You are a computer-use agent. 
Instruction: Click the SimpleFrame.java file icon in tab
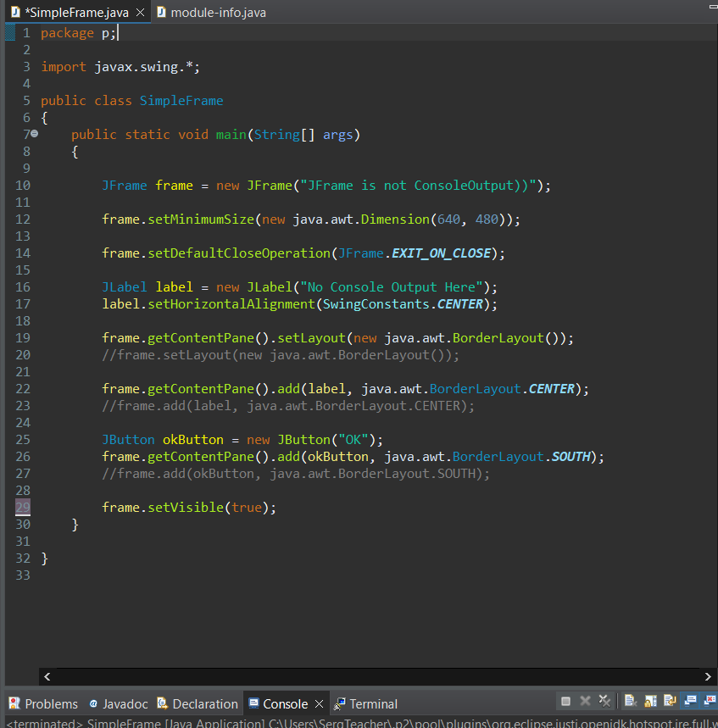point(15,12)
